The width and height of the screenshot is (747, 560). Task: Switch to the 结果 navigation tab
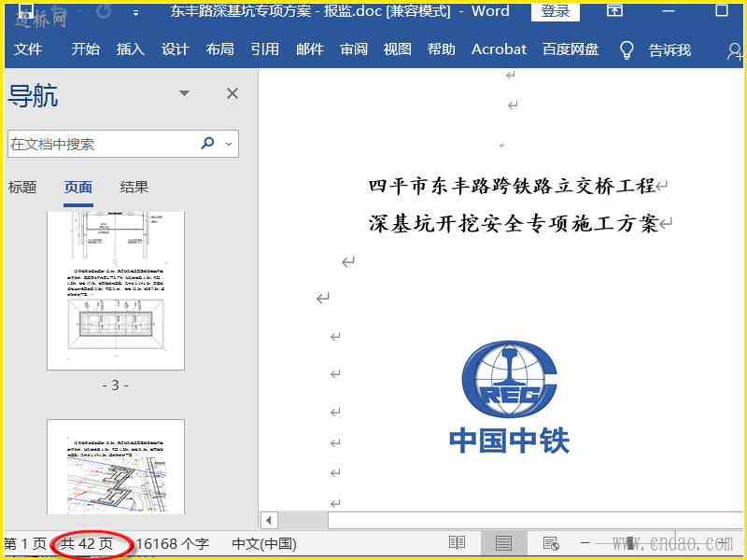[134, 188]
